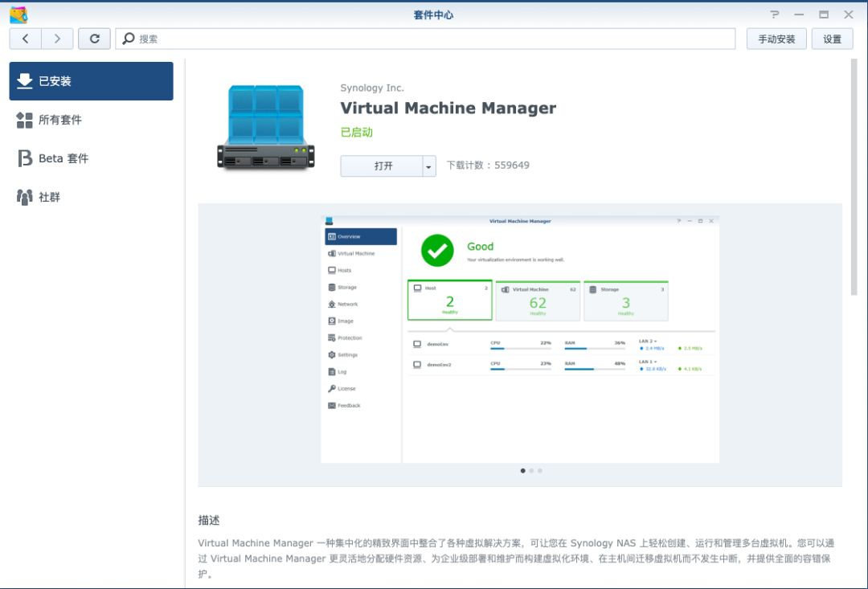
Task: Click the 下载计数：559649 text
Action: (x=488, y=165)
